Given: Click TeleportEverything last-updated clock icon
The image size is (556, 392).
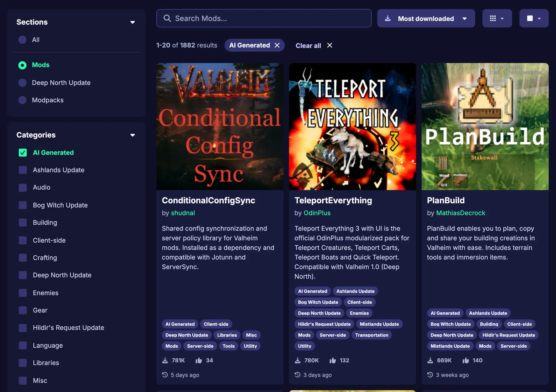Looking at the screenshot, I should pyautogui.click(x=297, y=374).
